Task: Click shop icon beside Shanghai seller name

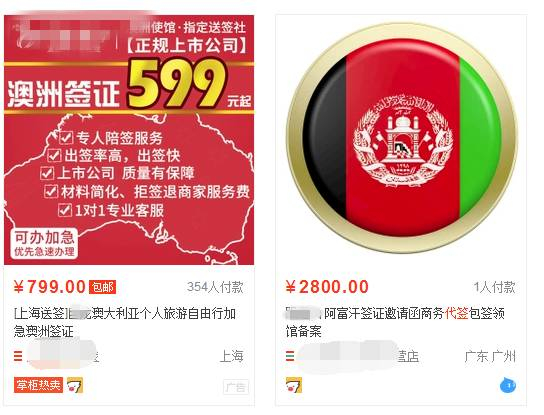Action: click(x=18, y=356)
